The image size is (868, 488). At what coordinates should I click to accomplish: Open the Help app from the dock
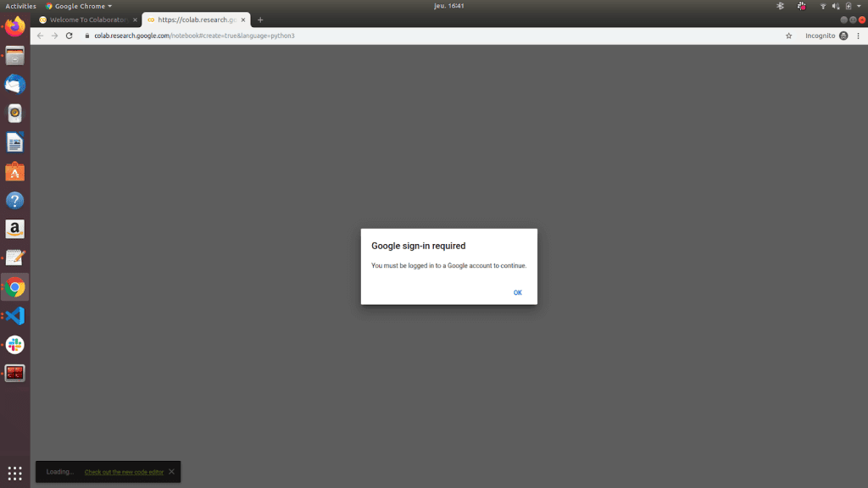[x=15, y=200]
